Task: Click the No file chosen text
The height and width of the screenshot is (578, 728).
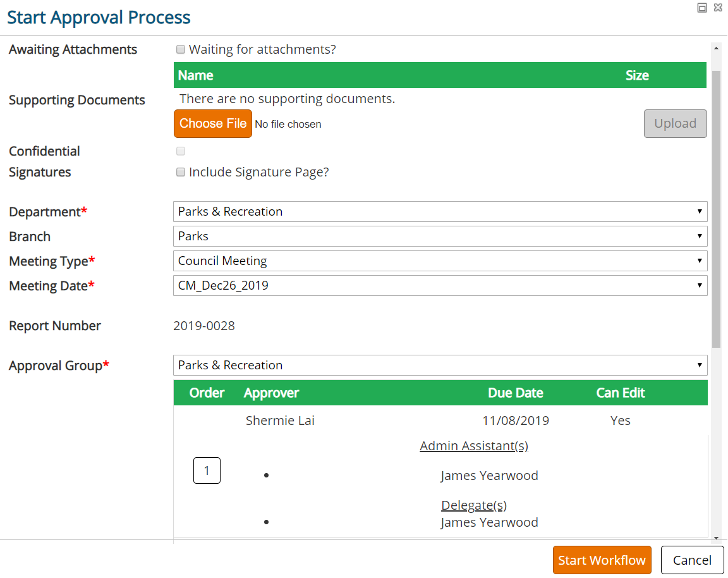Action: click(288, 124)
